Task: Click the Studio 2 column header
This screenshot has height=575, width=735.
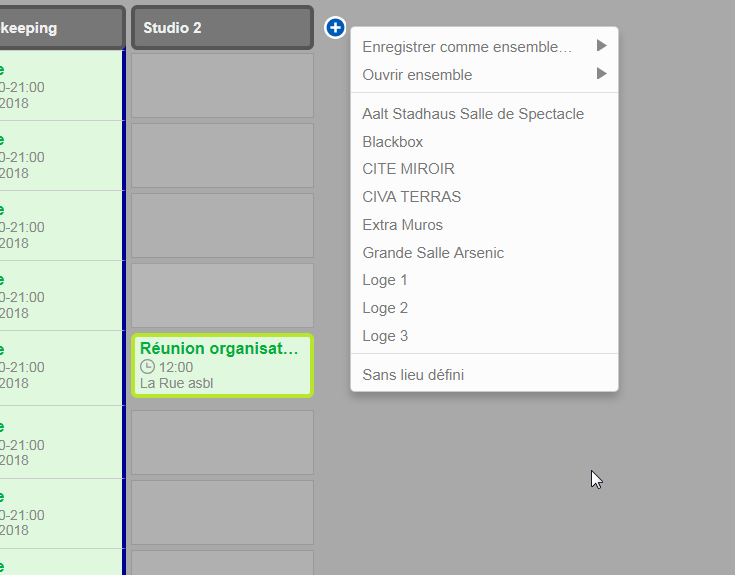Action: click(x=222, y=28)
